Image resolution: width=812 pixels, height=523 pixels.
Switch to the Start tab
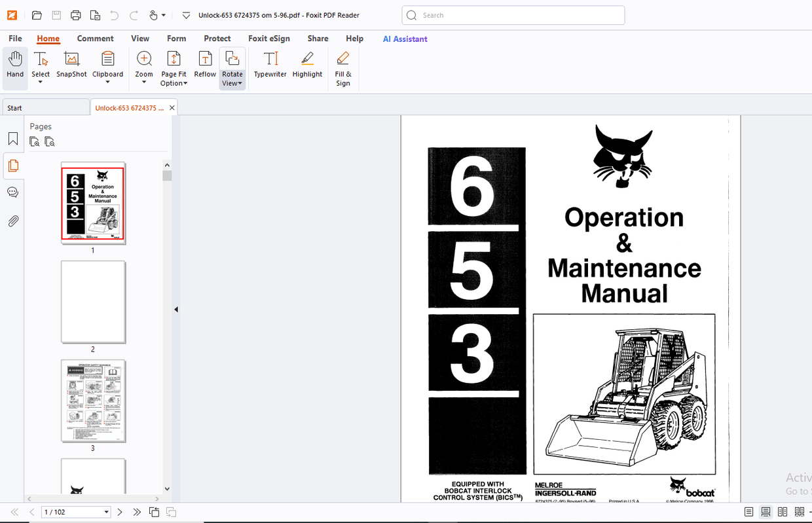[x=14, y=107]
